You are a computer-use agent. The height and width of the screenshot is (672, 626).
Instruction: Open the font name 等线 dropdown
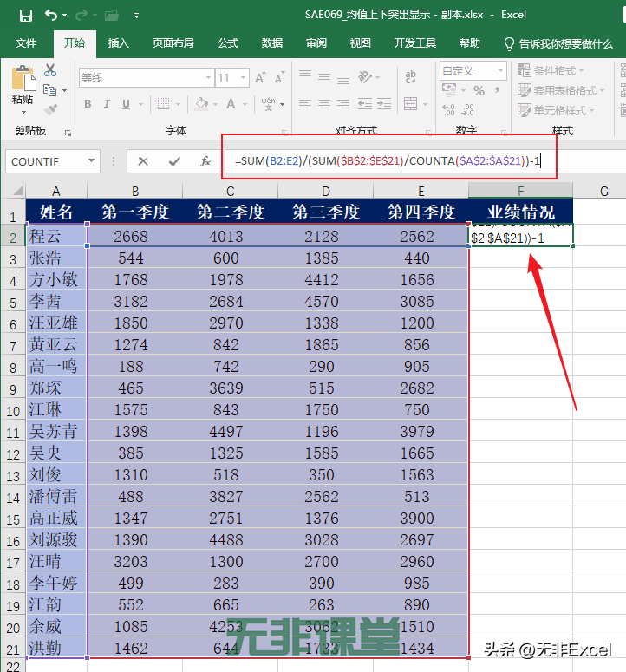click(x=208, y=78)
